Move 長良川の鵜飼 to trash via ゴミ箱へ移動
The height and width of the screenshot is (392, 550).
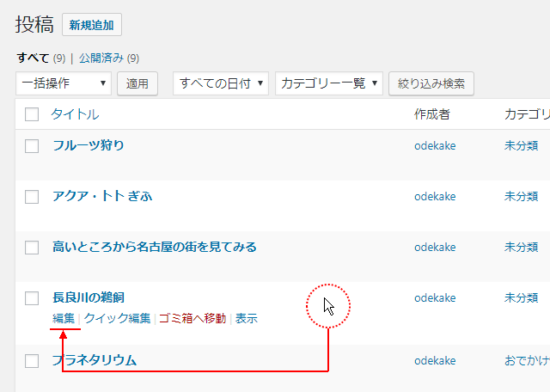[x=192, y=318]
